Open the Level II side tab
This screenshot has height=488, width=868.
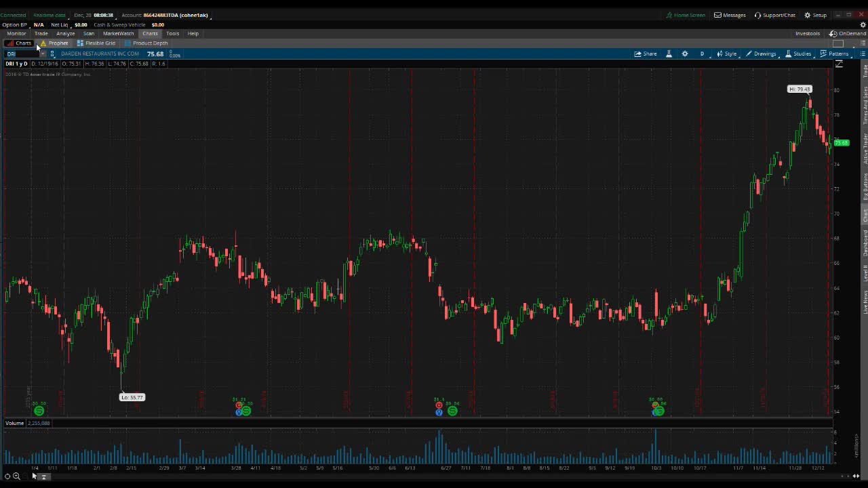[865, 274]
